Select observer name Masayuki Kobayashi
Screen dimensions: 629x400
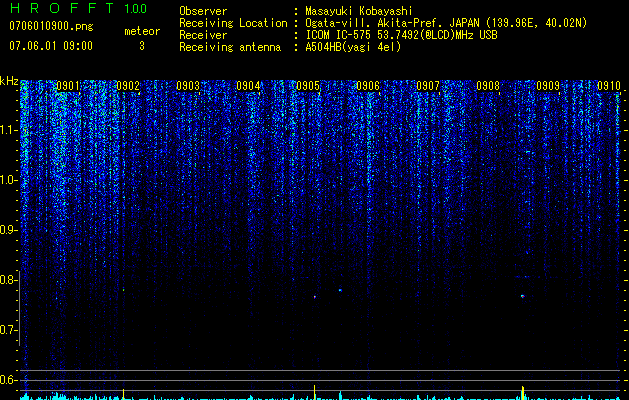[359, 12]
